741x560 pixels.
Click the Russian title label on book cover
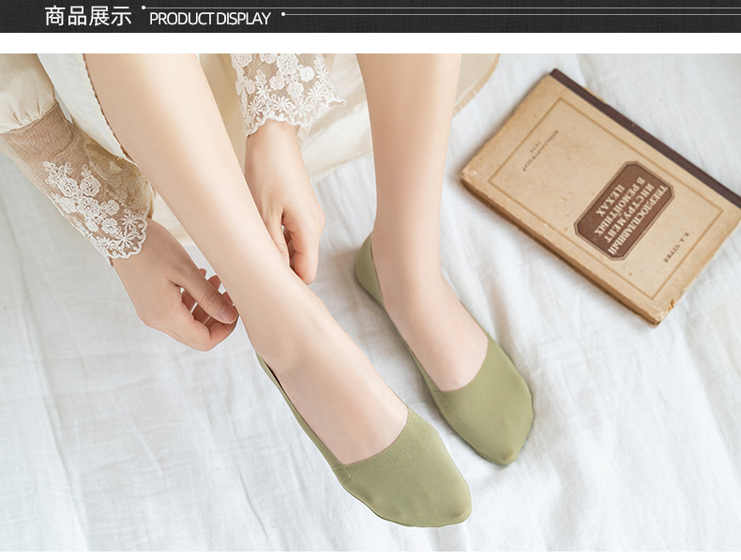[624, 211]
